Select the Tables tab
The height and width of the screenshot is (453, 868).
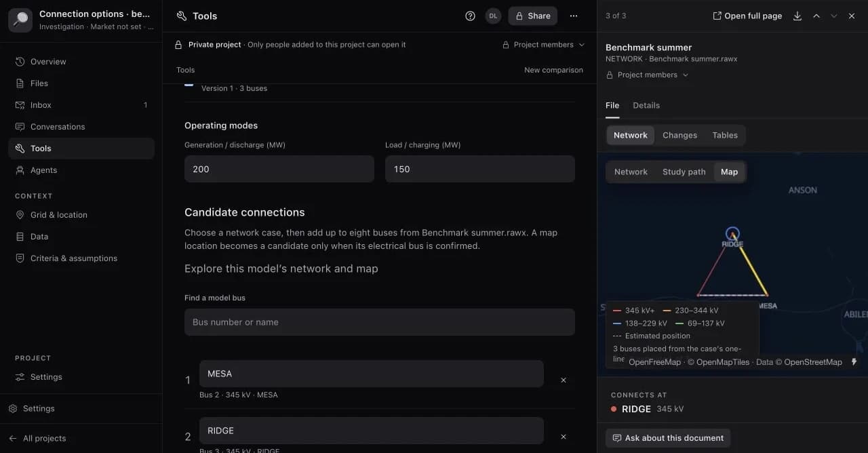click(x=725, y=136)
